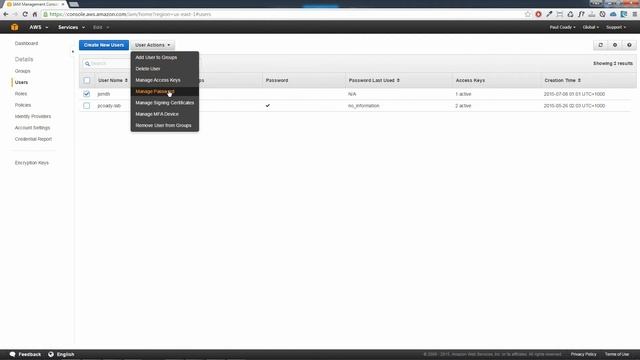
Task: Check the pcoady-lab user checkbox
Action: coord(87,106)
